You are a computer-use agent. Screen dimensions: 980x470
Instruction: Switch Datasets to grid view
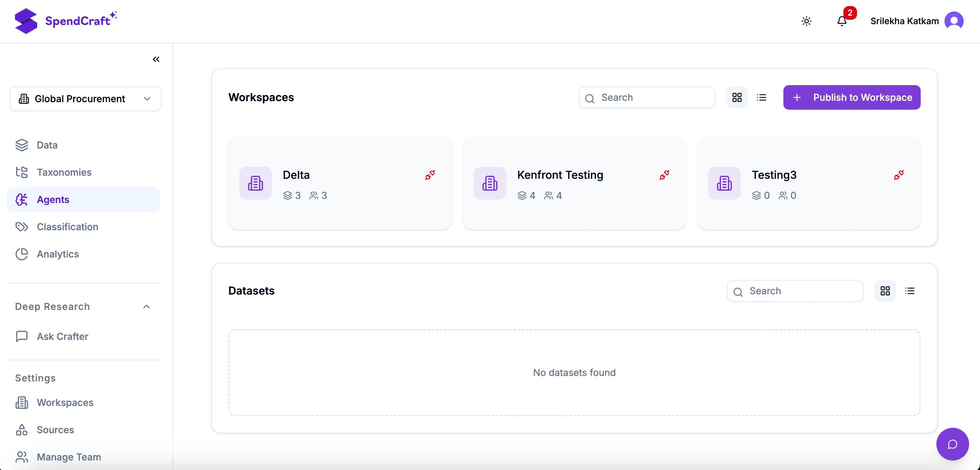point(885,291)
